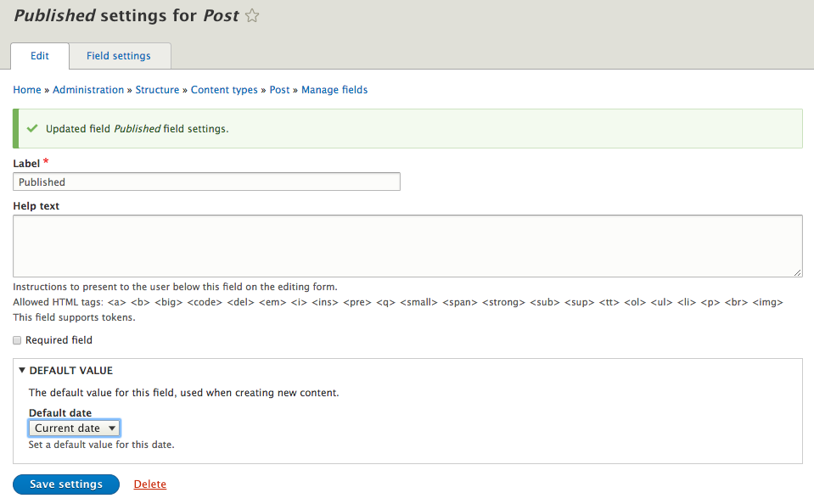The image size is (814, 504).
Task: Click the 'Published settings for Post' page title
Action: (x=126, y=16)
